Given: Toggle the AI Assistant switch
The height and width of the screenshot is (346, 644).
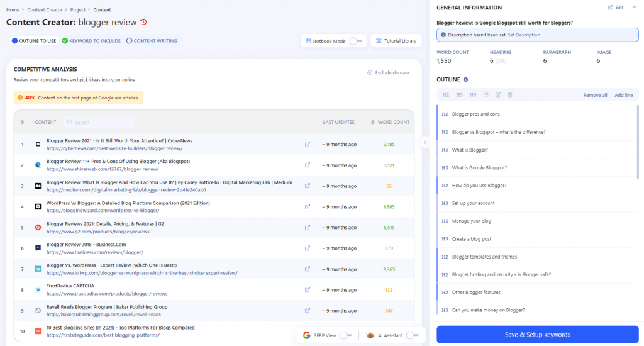Looking at the screenshot, I should click(413, 335).
